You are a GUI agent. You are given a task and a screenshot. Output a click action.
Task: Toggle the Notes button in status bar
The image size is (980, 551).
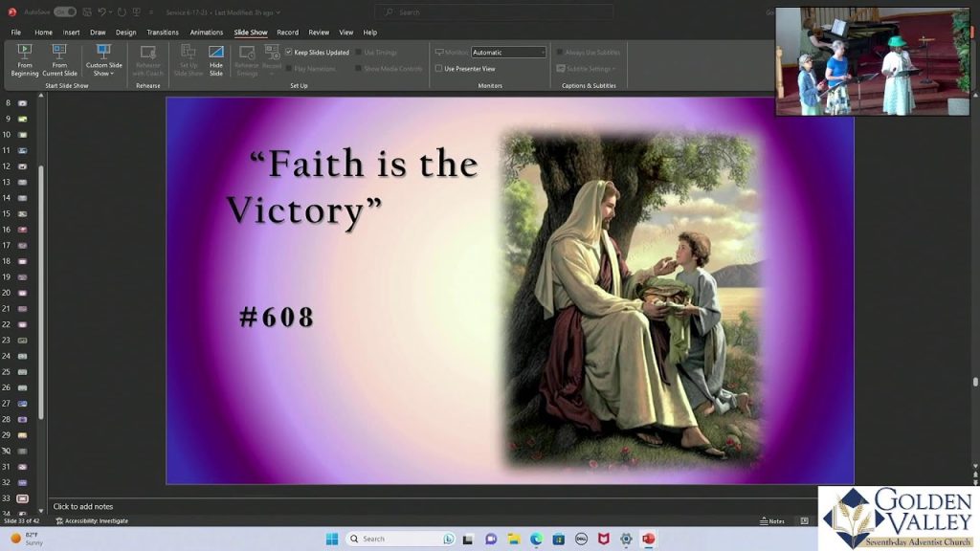772,521
